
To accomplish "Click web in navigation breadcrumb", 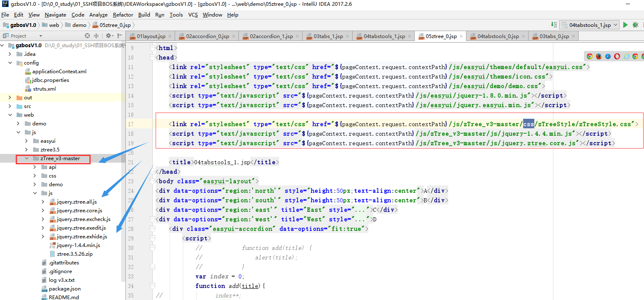I will coord(51,25).
